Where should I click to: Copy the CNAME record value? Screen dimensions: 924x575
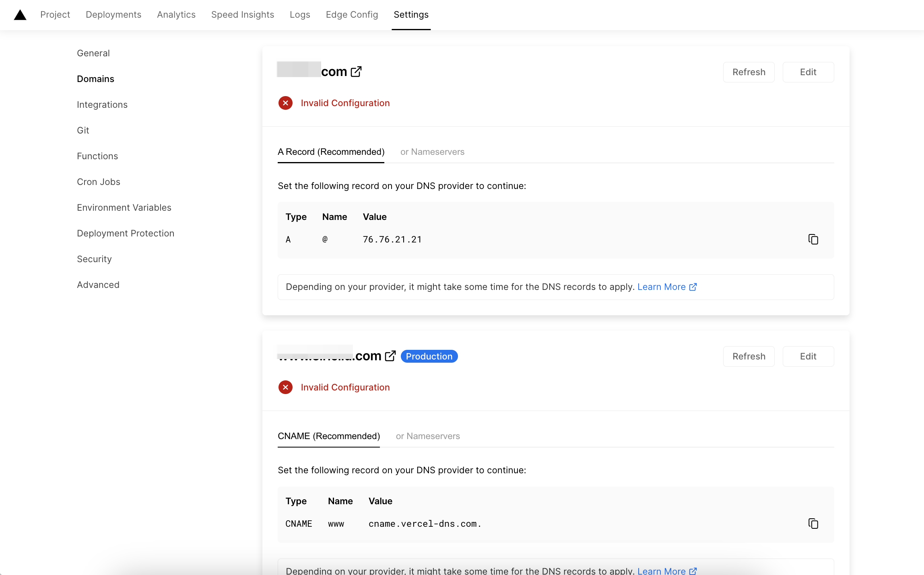pos(813,524)
